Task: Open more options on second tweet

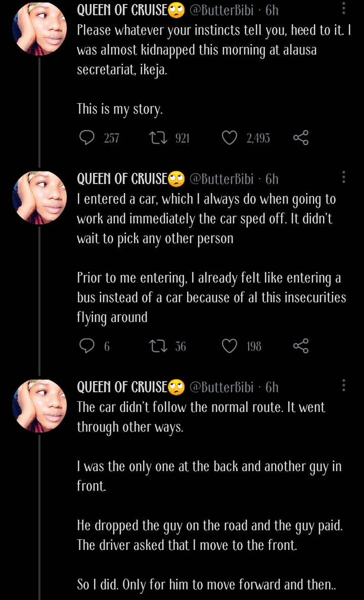Action: point(344,177)
